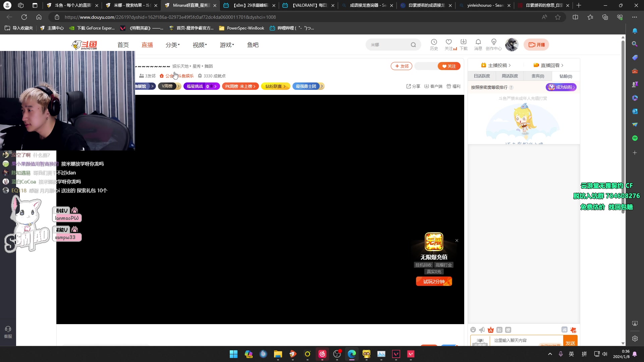644x362 pixels.
Task: Expand the V周榜 badge
Action: click(169, 86)
